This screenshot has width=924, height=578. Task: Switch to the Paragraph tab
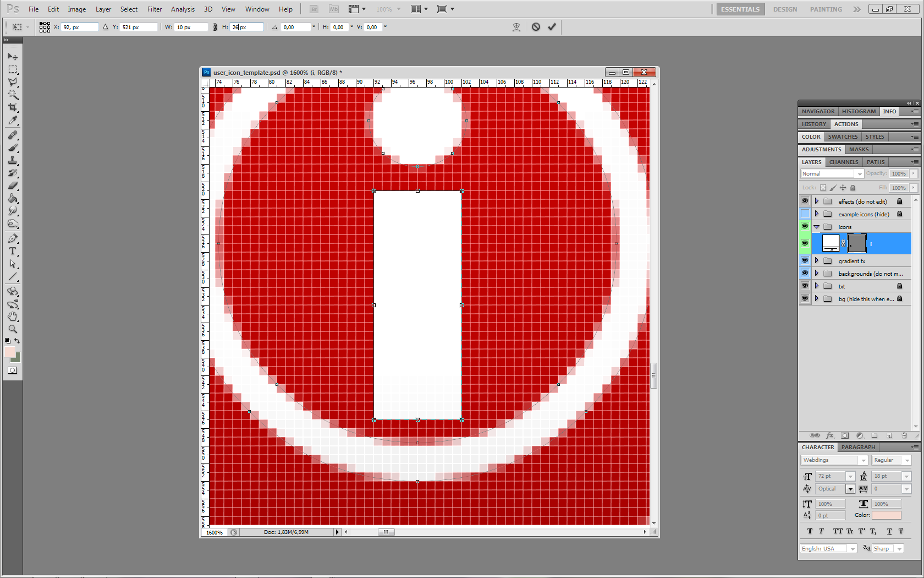click(858, 447)
